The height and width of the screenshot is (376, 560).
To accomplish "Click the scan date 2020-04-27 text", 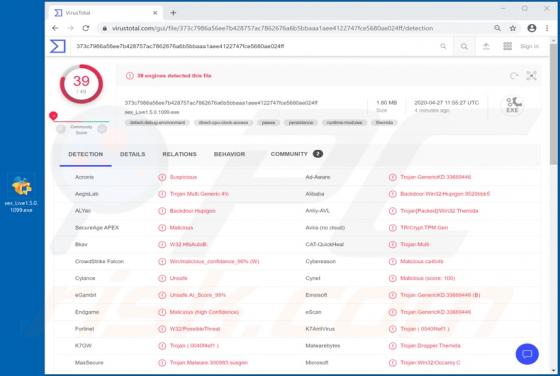I will (446, 102).
